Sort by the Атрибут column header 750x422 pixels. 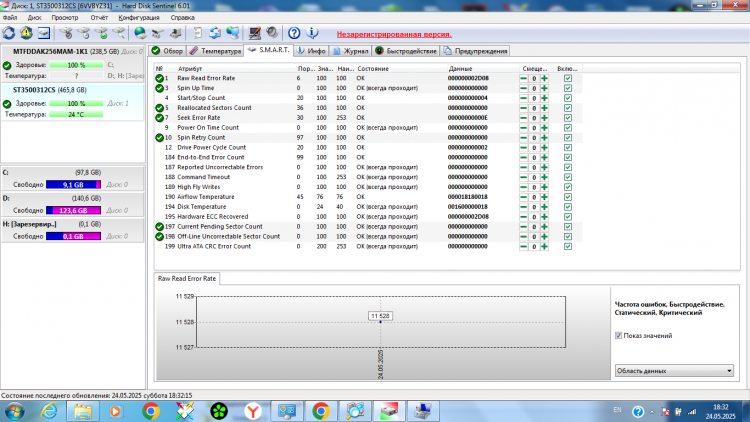(190, 69)
